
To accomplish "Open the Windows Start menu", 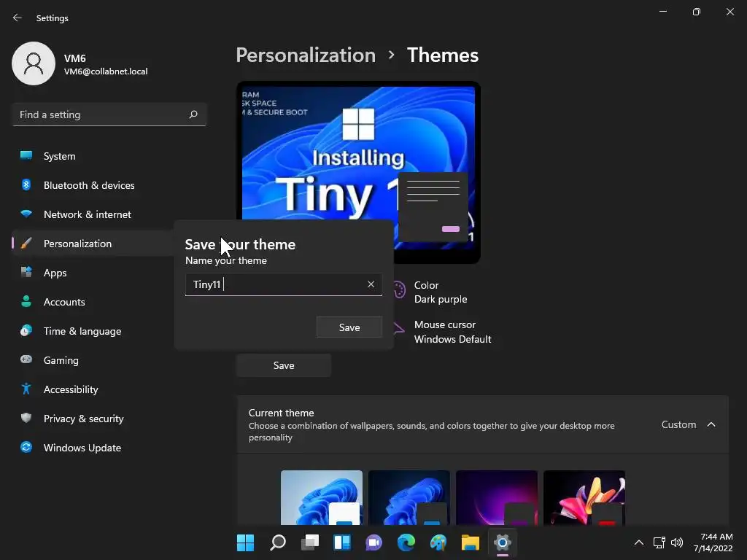I will pyautogui.click(x=245, y=542).
